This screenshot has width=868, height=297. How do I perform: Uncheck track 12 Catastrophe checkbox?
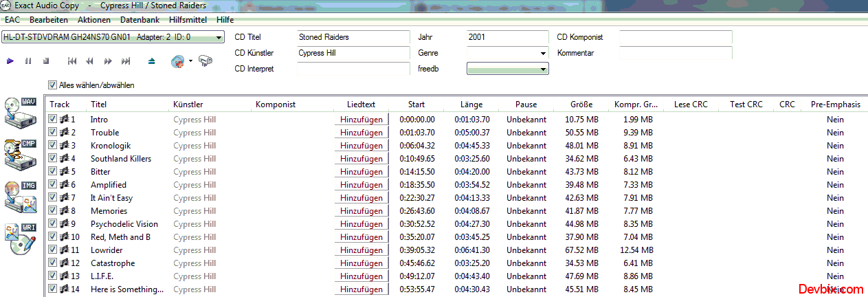53,263
